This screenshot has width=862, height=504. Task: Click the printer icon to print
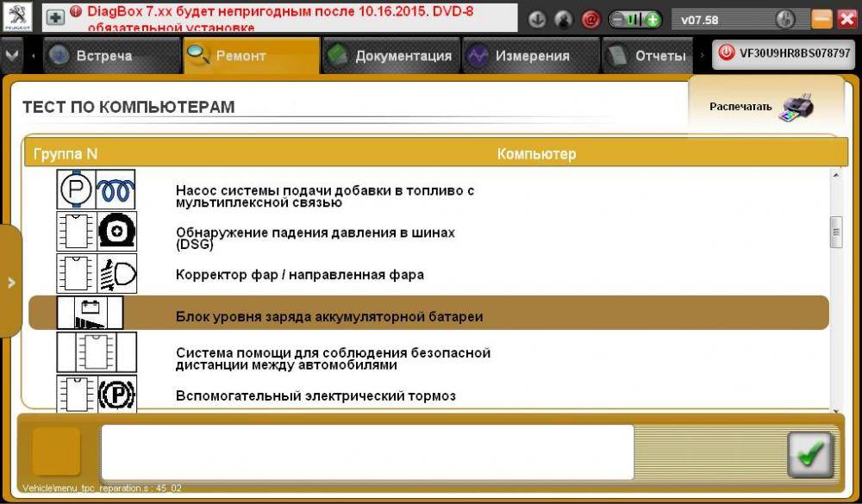coord(796,108)
